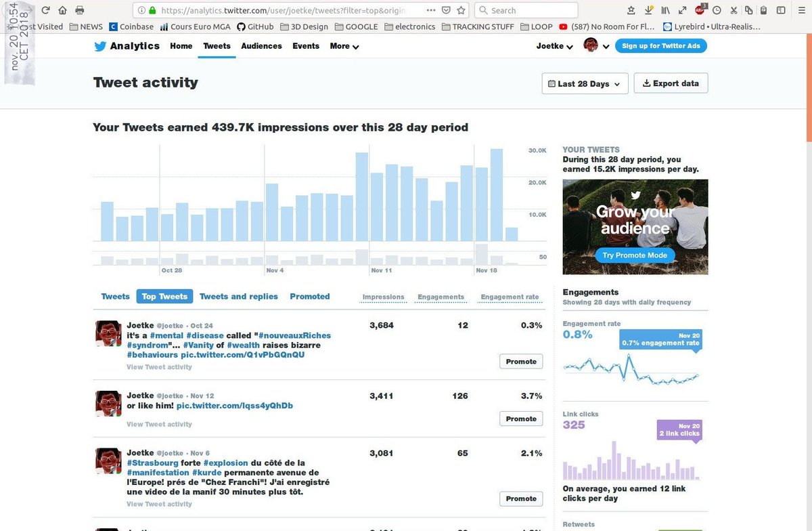This screenshot has width=812, height=531.
Task: Open the history clock icon
Action: click(x=717, y=10)
